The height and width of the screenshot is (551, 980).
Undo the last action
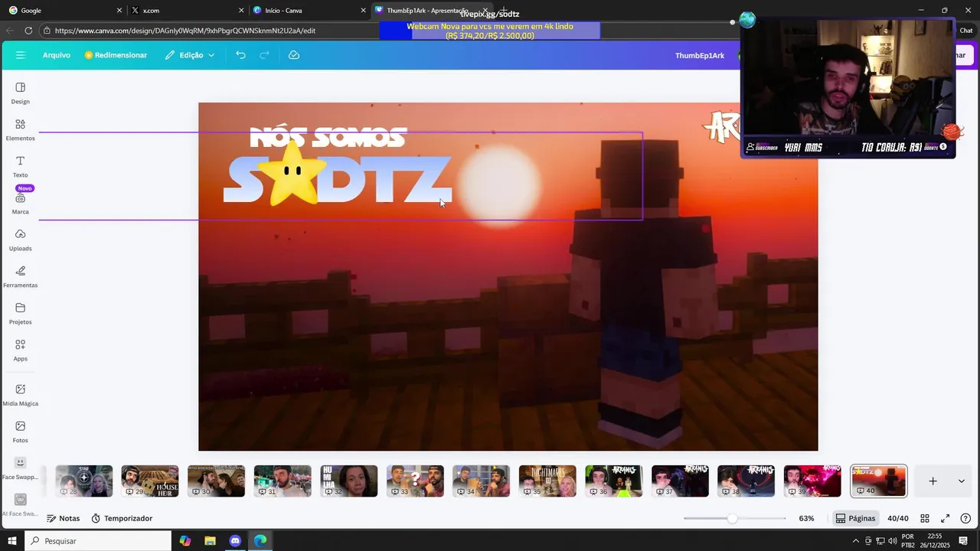tap(240, 55)
